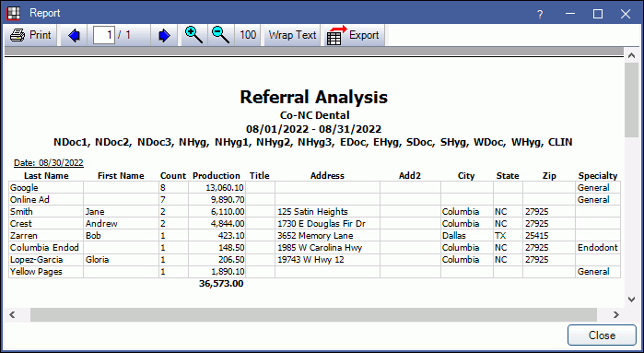
Task: Select the Online Ad cell
Action: tap(46, 200)
